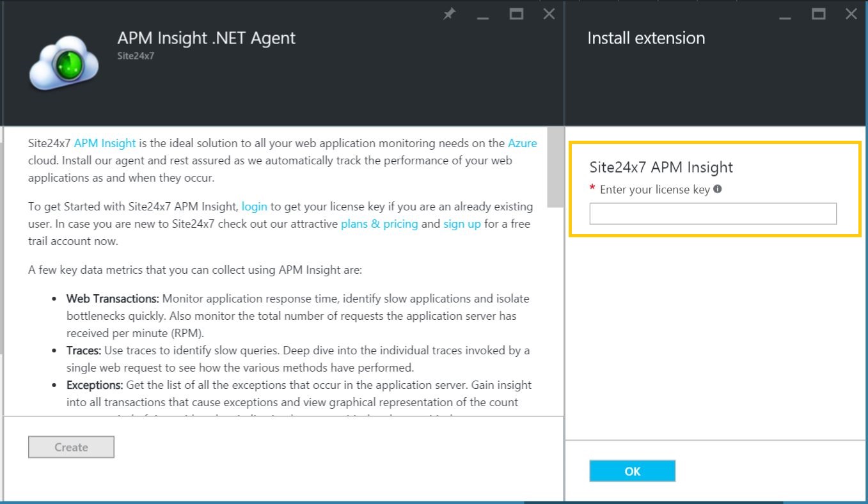868x504 pixels.
Task: Click the APM Insight cloud radar logo
Action: click(x=64, y=64)
